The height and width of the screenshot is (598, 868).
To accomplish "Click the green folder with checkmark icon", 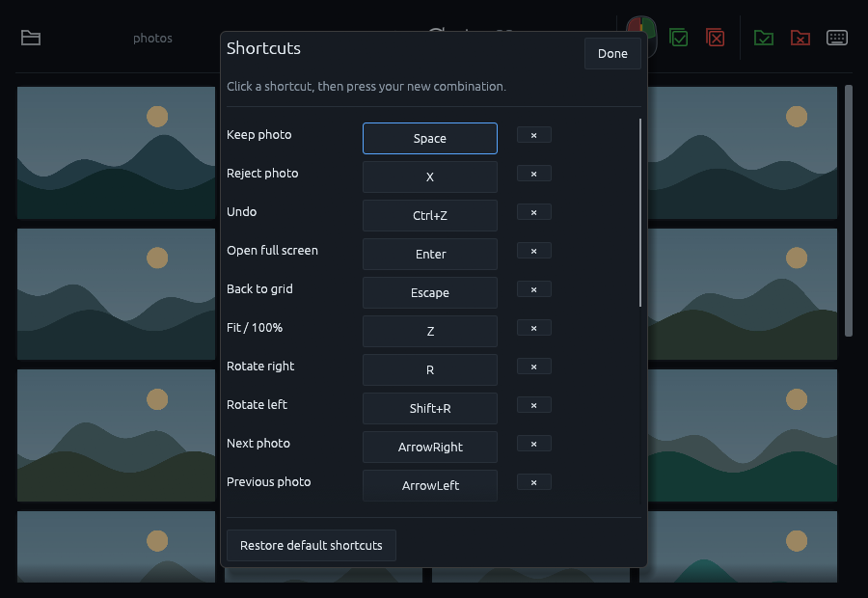I will coord(764,38).
